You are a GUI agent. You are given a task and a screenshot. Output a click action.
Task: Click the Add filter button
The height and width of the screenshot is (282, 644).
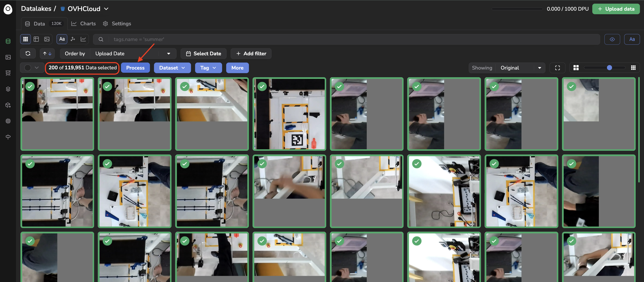point(251,54)
